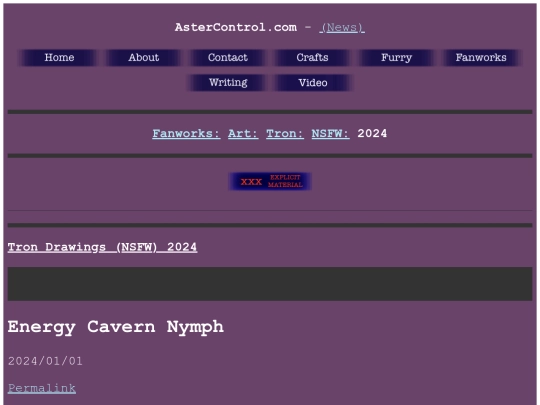Click the 2024/01/01 date text
The image size is (540, 405).
(x=45, y=361)
